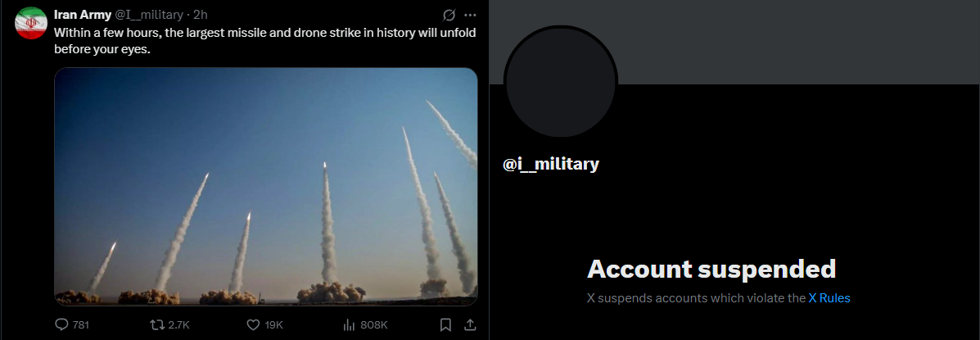Open the three-dot more options menu
Viewport: 980px width, 340px height.
coord(471,15)
